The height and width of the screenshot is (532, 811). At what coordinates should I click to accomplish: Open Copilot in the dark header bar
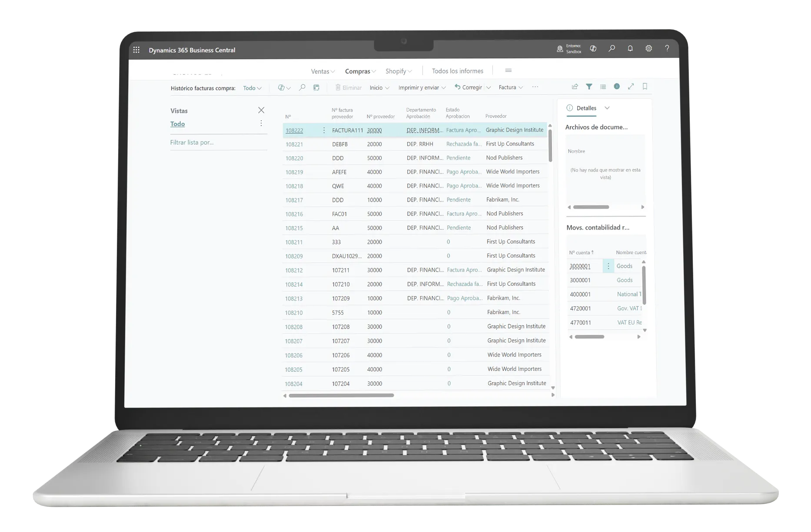(x=593, y=49)
